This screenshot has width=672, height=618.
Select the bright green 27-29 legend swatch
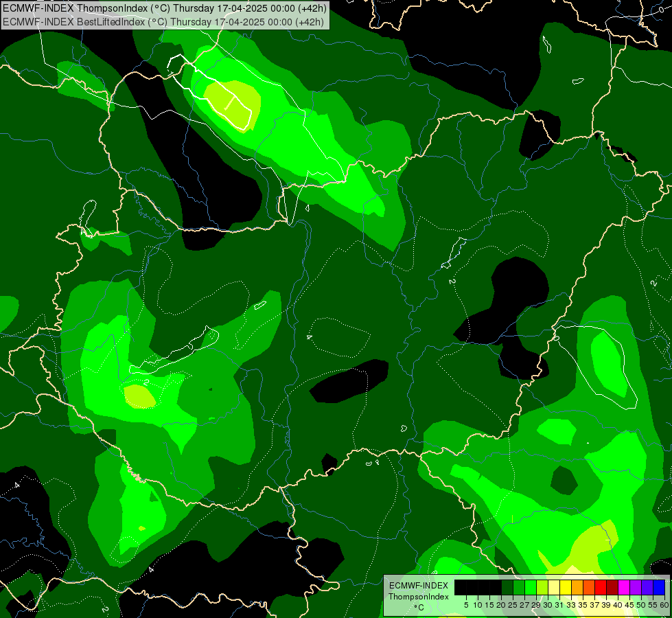(531, 587)
